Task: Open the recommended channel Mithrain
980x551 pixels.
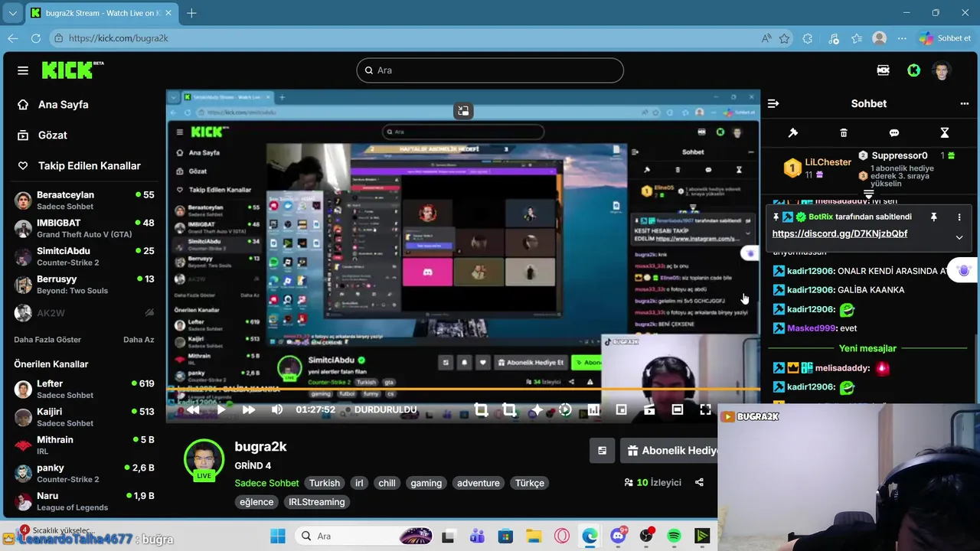Action: click(x=84, y=445)
